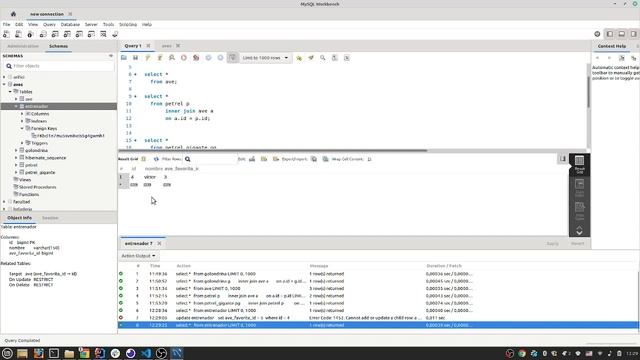Screen dimensions: 640x360
Task: Toggle left sidebar visibility icon
Action: [609, 34]
